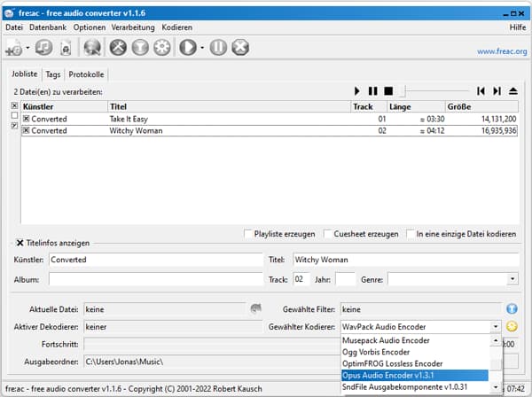This screenshot has width=532, height=397.
Task: Click the Titel input field
Action: pyautogui.click(x=406, y=260)
